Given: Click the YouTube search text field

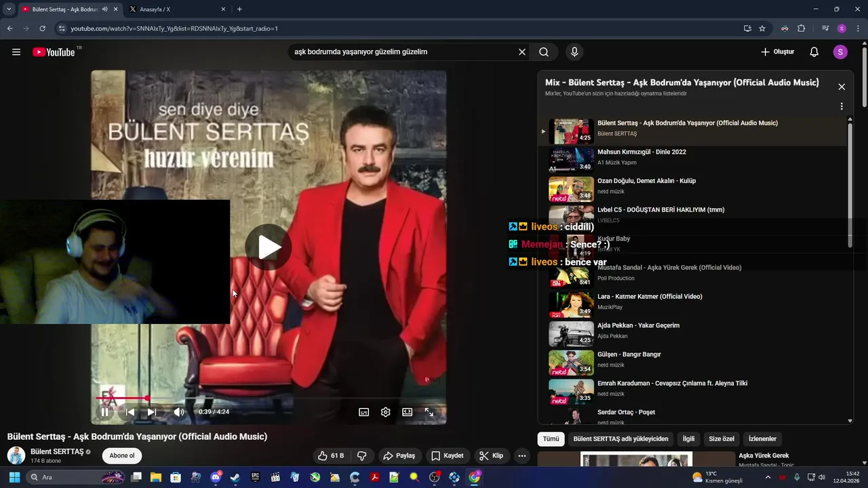Looking at the screenshot, I should [x=403, y=52].
